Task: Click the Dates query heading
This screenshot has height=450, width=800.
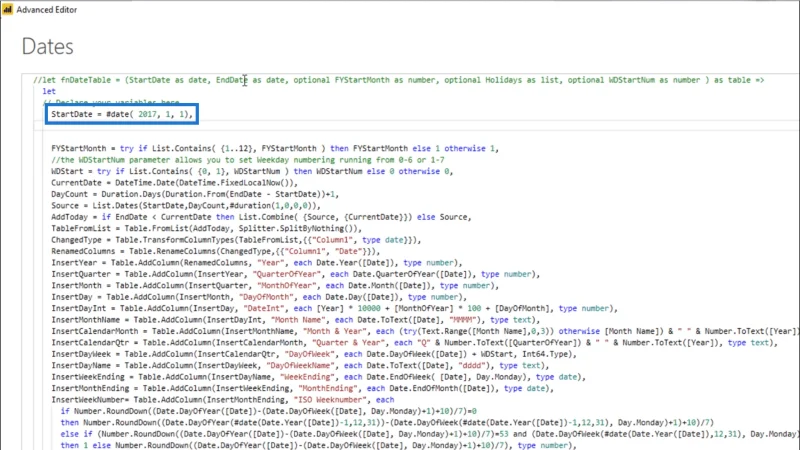Action: 47,46
